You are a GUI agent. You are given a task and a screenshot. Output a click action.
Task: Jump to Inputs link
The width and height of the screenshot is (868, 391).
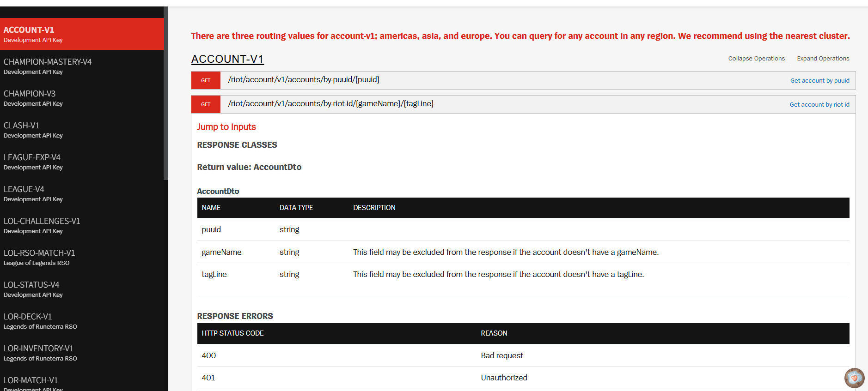pyautogui.click(x=226, y=126)
